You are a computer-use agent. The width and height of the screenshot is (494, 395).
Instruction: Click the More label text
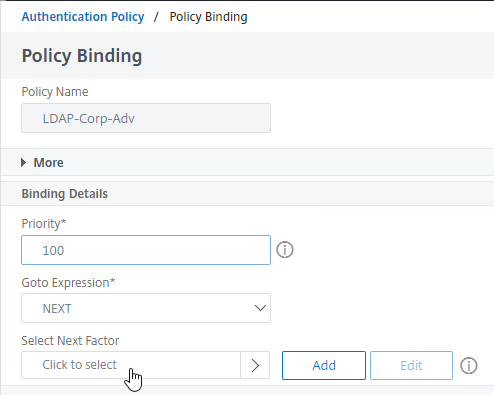point(49,163)
